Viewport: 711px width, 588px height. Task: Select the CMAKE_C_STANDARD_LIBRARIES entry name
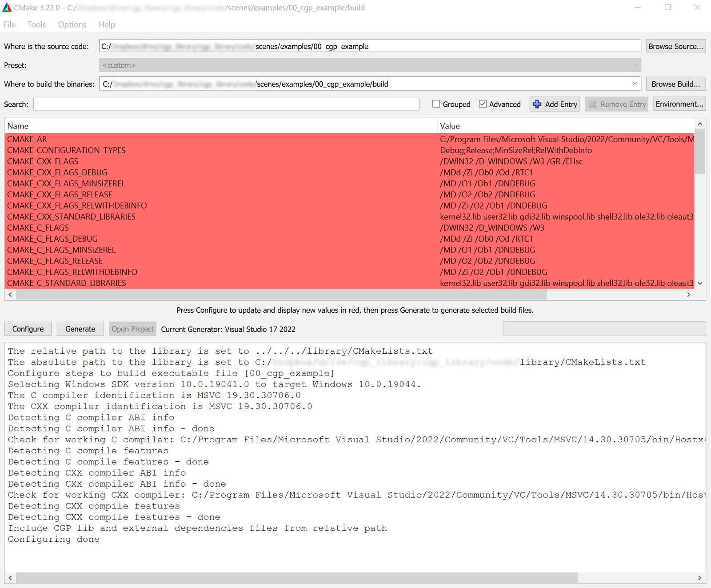(67, 283)
